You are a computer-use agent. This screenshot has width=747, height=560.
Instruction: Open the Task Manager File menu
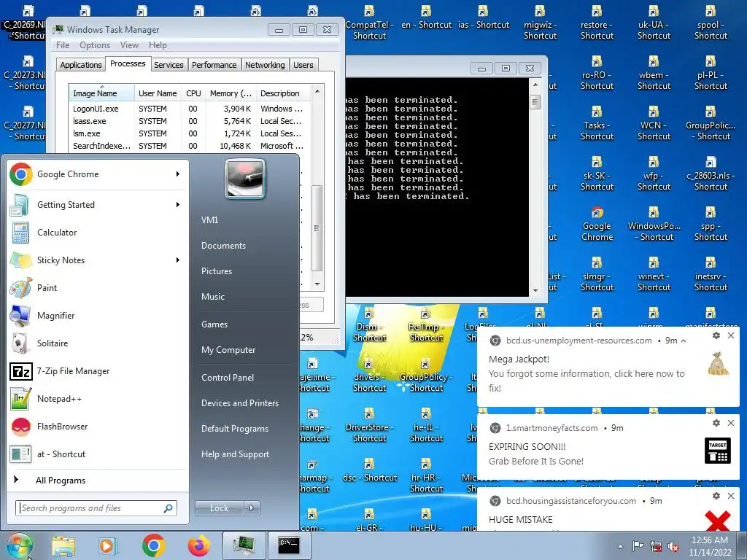click(63, 45)
